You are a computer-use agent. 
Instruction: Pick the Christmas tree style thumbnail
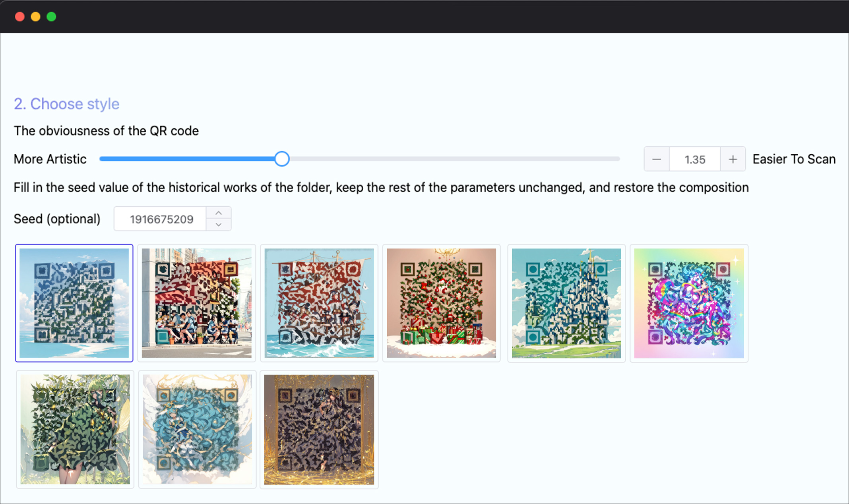click(442, 303)
